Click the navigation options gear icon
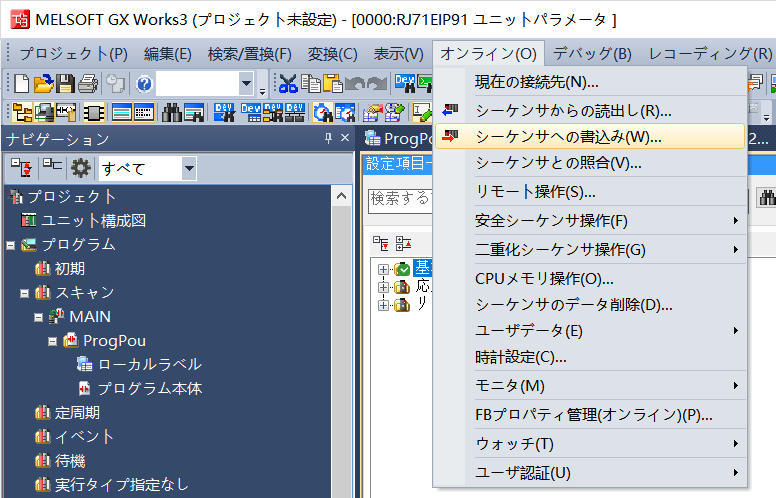The height and width of the screenshot is (498, 776). click(80, 167)
